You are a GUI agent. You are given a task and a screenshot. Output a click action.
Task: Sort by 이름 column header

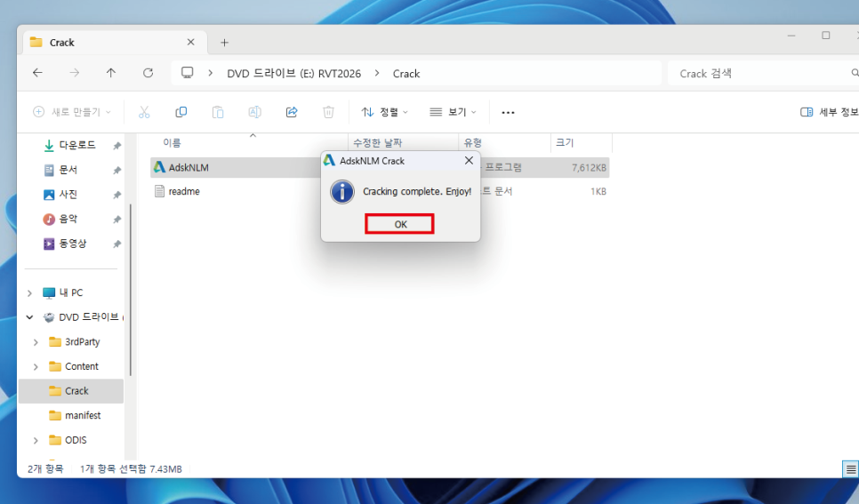coord(172,143)
